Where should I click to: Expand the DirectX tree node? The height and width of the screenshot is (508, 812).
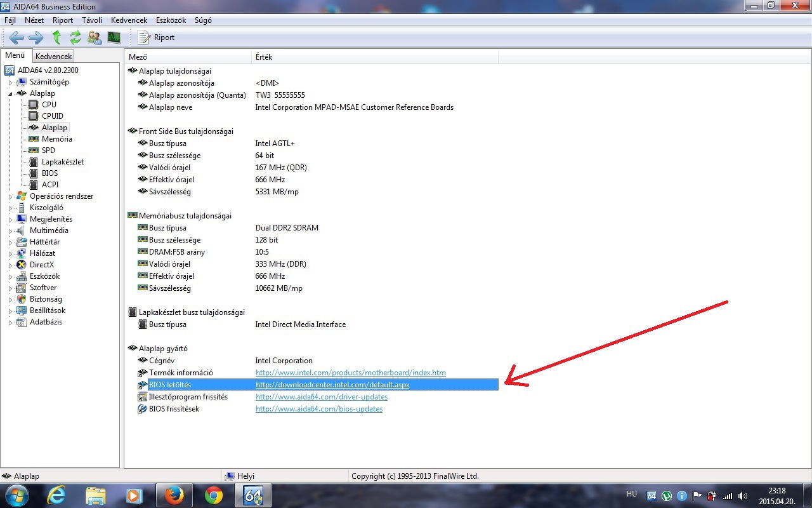coord(10,265)
